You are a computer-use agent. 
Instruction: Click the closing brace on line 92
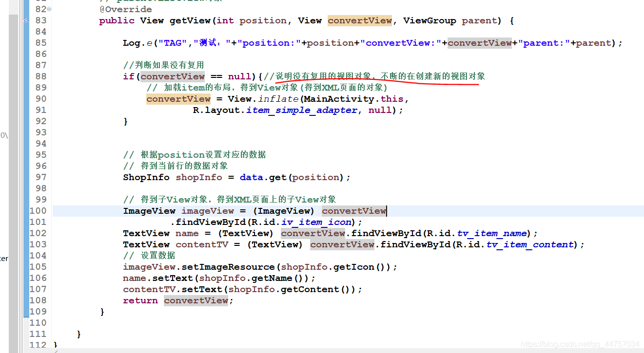[125, 121]
